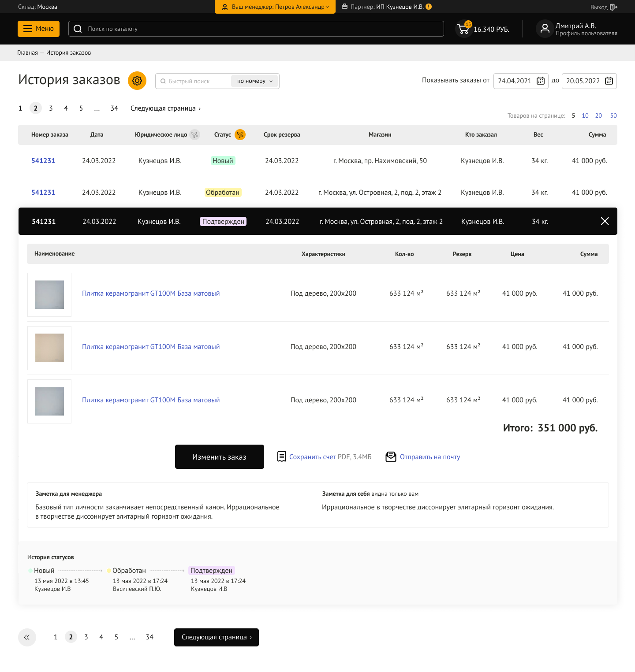Toggle the Юридическое лицо column filter
Image resolution: width=635 pixels, height=672 pixels.
(194, 135)
